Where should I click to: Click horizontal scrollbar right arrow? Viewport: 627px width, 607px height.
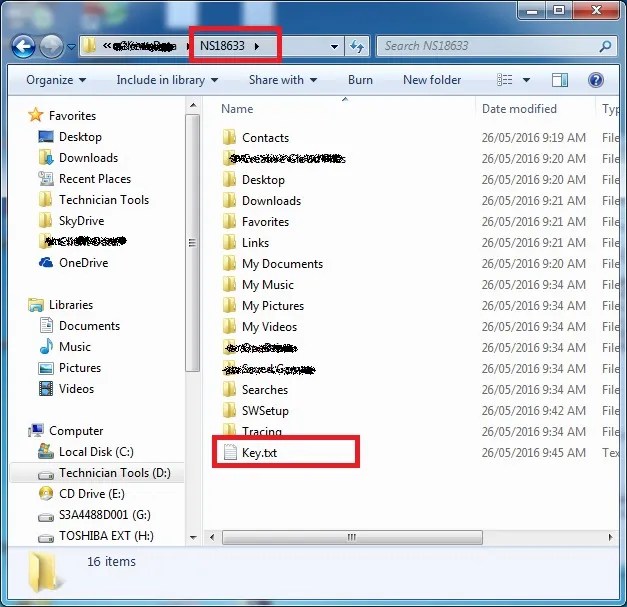point(610,537)
